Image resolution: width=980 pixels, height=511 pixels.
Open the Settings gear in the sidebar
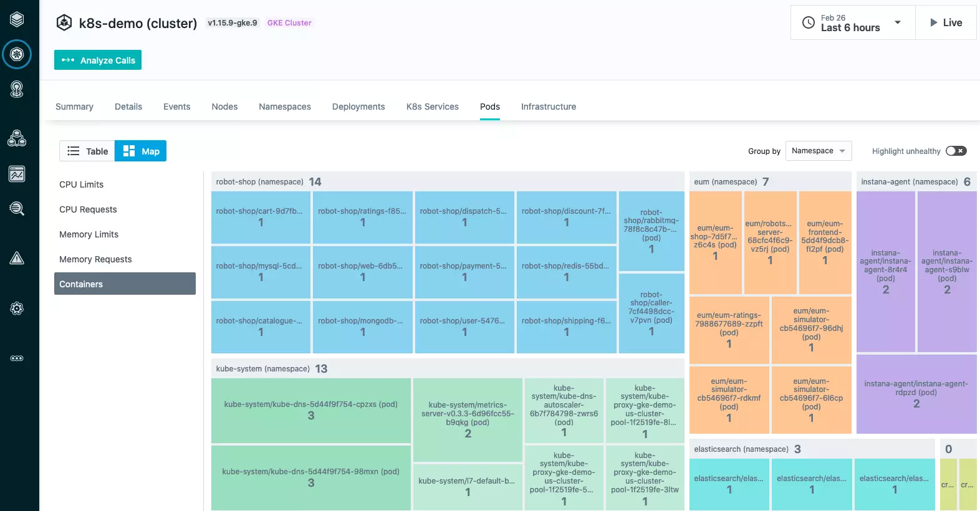pyautogui.click(x=17, y=308)
